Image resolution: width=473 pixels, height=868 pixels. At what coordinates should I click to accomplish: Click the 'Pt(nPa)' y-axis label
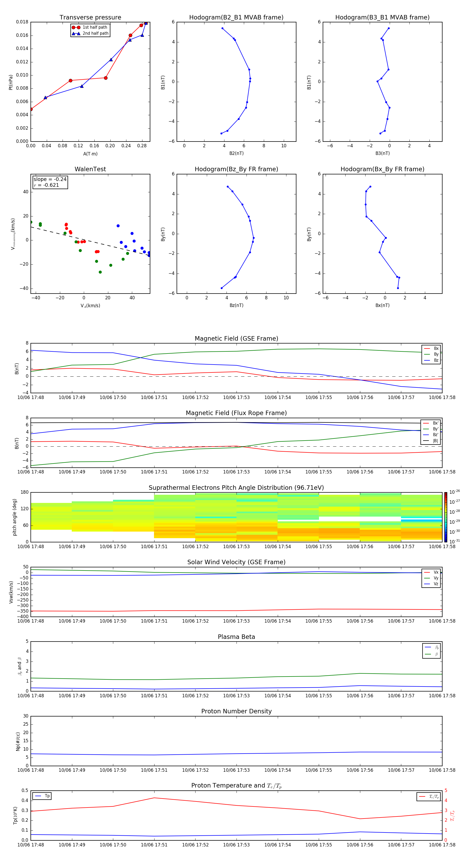point(11,82)
